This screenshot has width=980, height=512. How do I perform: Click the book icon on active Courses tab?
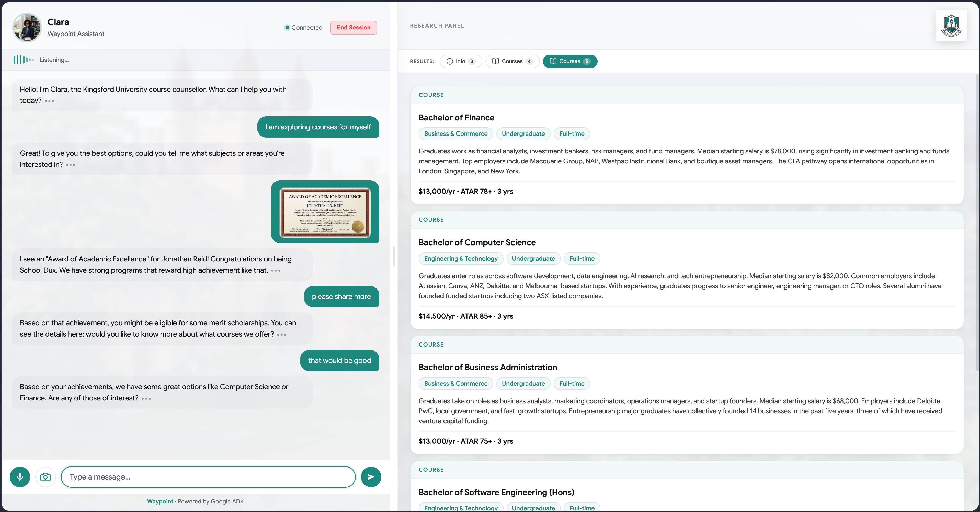[553, 61]
